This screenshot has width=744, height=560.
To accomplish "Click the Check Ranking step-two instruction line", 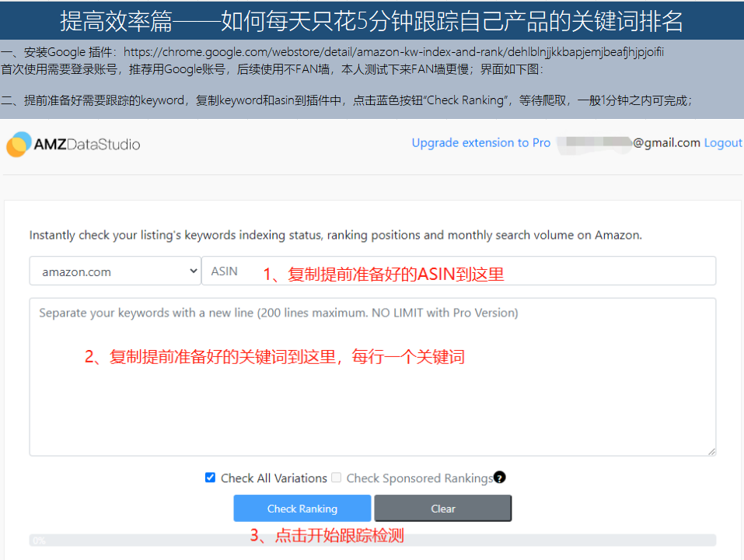I will [x=347, y=100].
